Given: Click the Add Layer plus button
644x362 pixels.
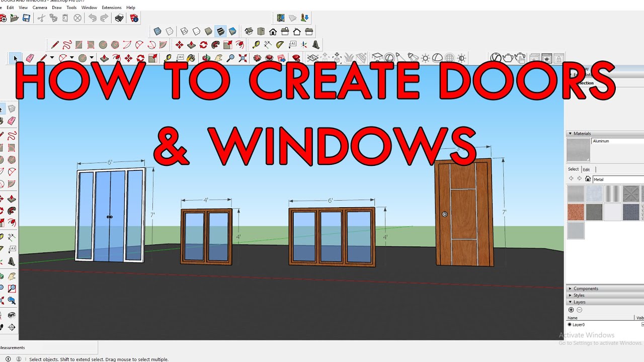Looking at the screenshot, I should click(x=571, y=310).
